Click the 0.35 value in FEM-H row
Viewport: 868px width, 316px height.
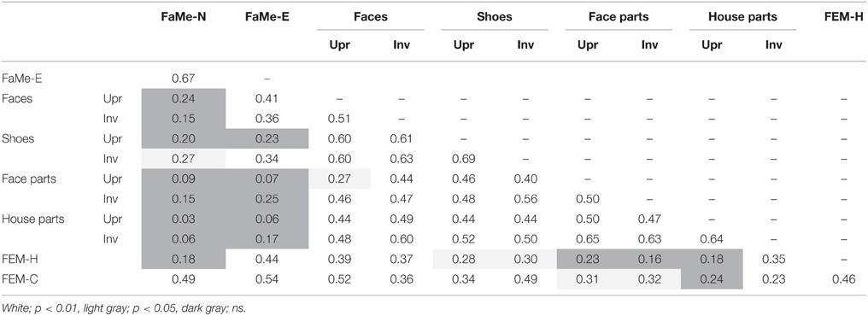click(773, 259)
